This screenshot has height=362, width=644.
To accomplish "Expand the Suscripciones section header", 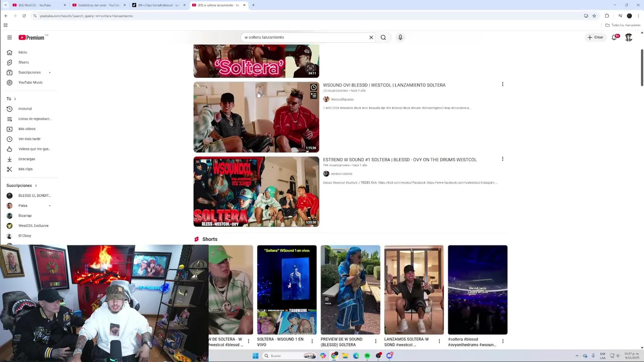I will pyautogui.click(x=22, y=186).
